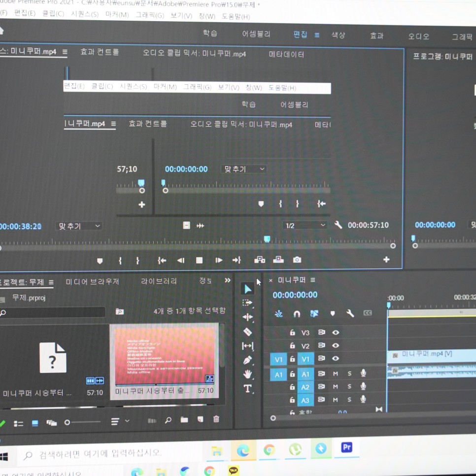Click the Go to Out button
The image size is (476, 476).
237,260
